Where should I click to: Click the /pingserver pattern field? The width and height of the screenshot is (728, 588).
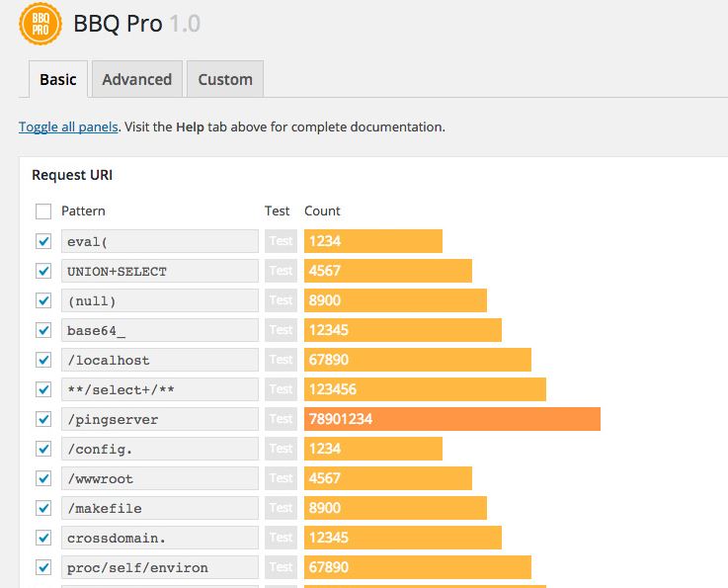(160, 419)
